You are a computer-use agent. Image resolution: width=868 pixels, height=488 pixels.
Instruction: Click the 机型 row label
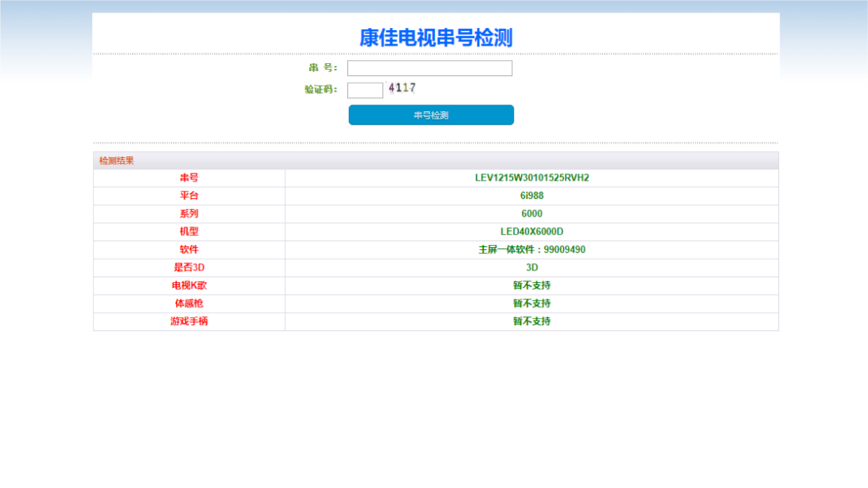189,232
